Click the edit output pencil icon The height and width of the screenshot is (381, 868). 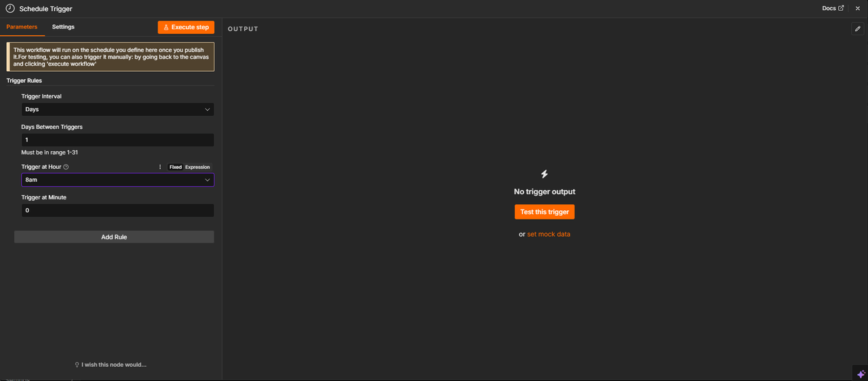click(858, 29)
